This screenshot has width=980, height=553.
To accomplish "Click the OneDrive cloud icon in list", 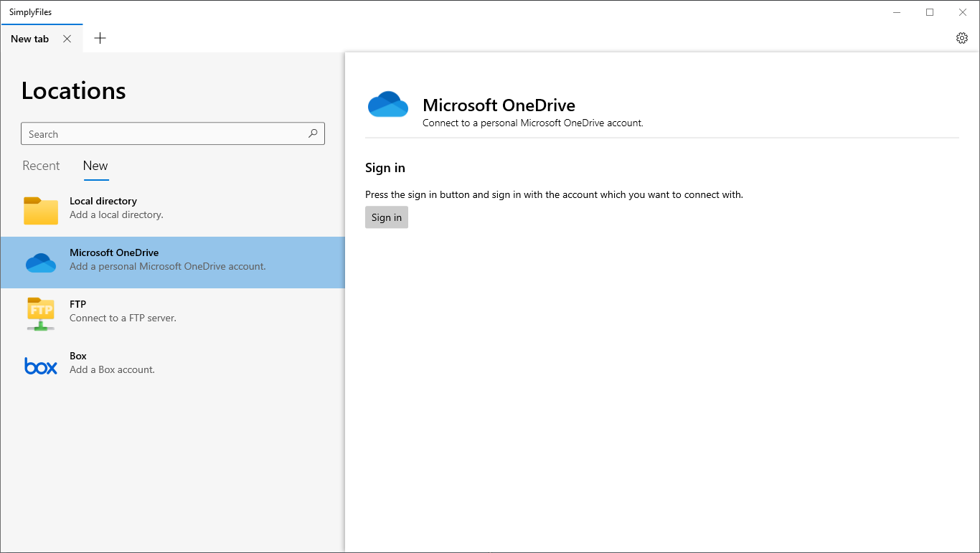I will pyautogui.click(x=41, y=263).
